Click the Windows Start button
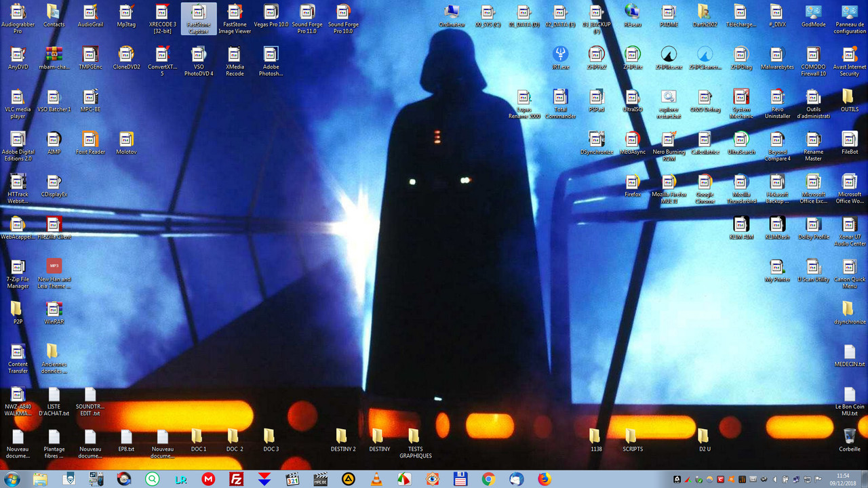 (x=12, y=479)
